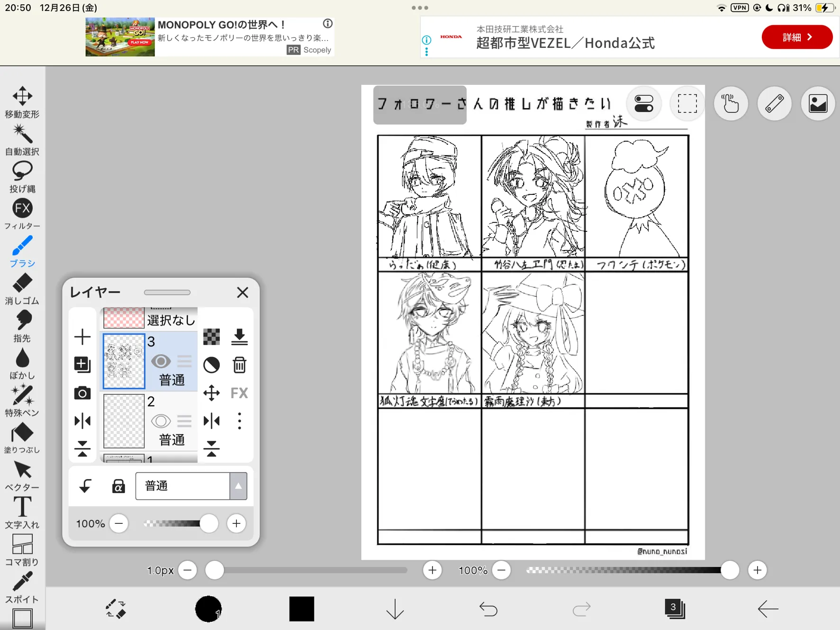Decrease layer opacity with the minus button

click(119, 523)
